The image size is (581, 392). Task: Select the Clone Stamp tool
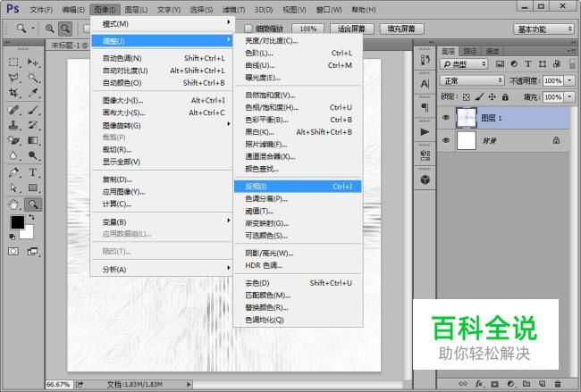pos(13,125)
